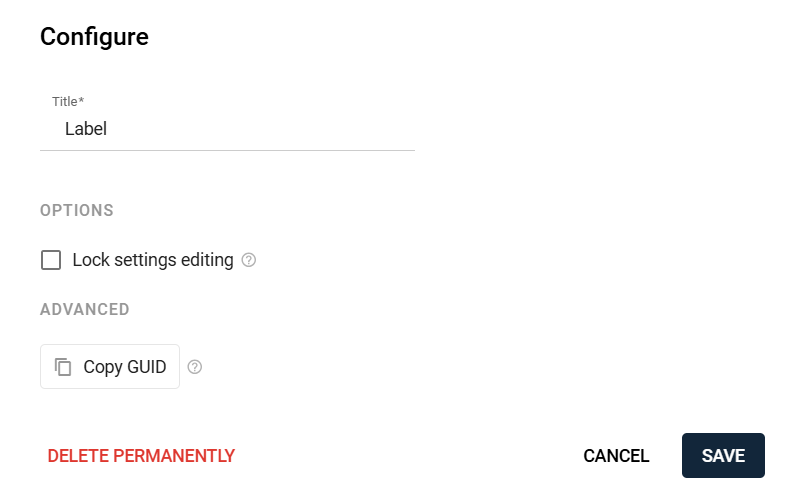787x502 pixels.
Task: Click the "Lock settings editing" label text
Action: tap(153, 260)
